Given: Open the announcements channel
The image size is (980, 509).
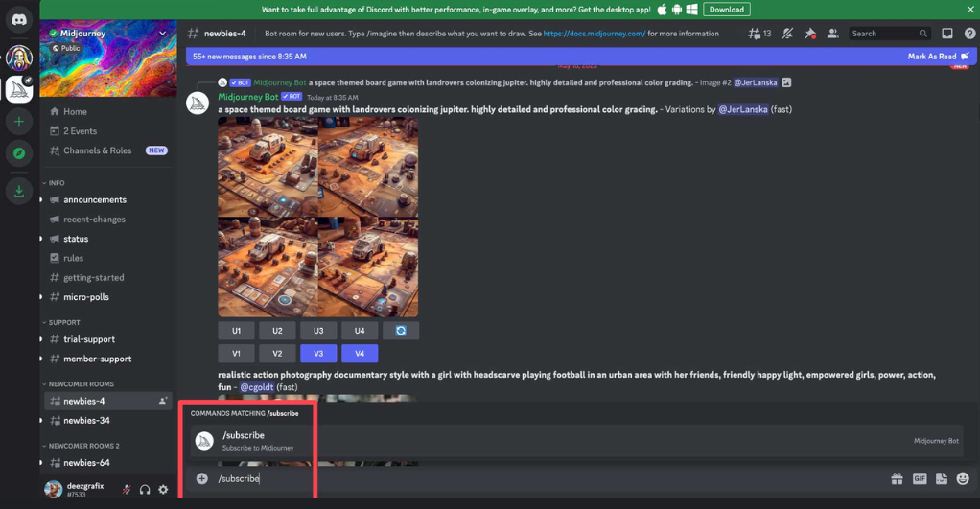Looking at the screenshot, I should [107, 199].
